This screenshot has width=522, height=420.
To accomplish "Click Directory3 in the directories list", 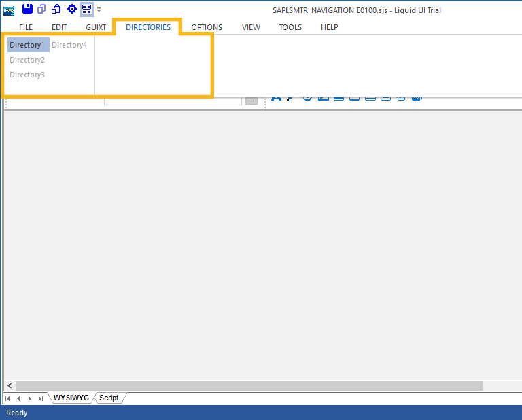I will click(x=27, y=75).
